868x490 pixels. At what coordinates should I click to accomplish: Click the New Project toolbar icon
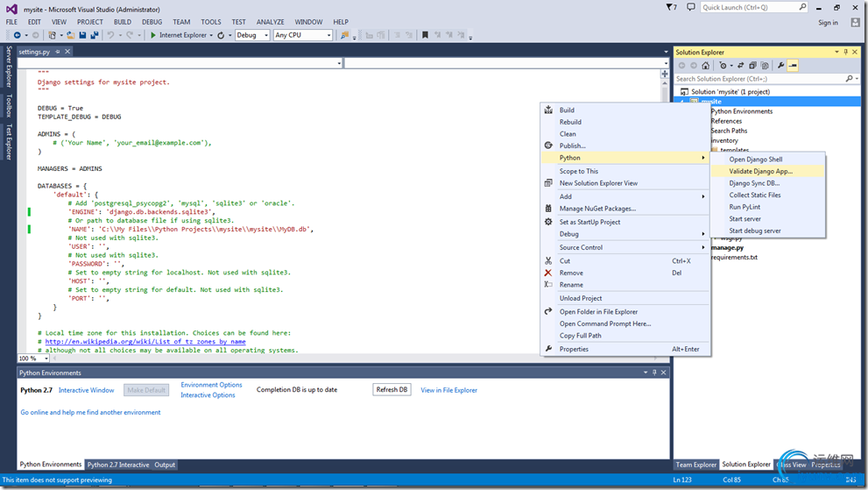pos(52,35)
